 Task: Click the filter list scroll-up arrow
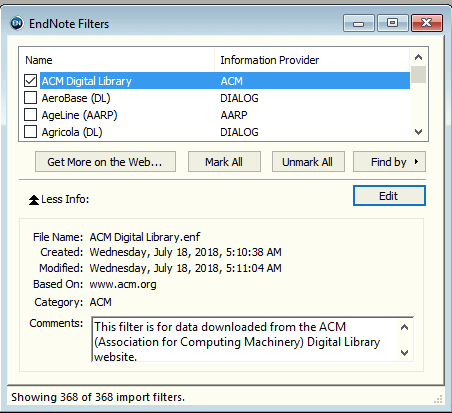coord(418,57)
